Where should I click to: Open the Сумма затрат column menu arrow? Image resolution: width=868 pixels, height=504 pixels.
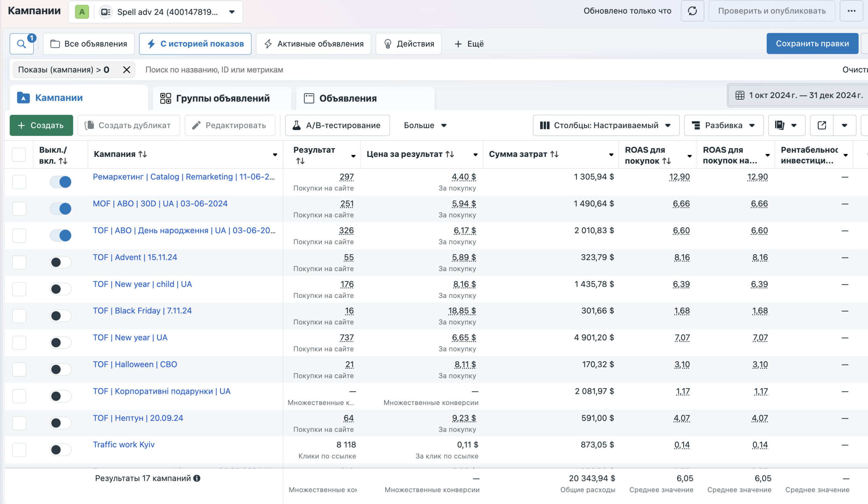611,155
